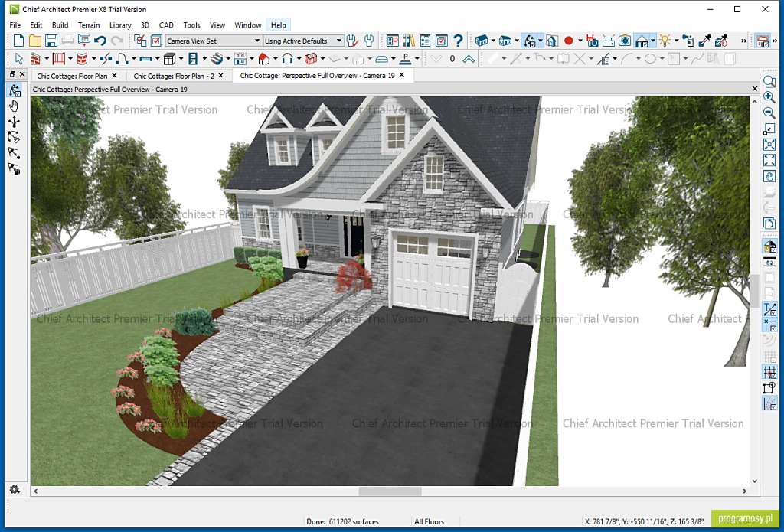Choose the cabinet tool
This screenshot has width=784, height=532.
pyautogui.click(x=169, y=59)
